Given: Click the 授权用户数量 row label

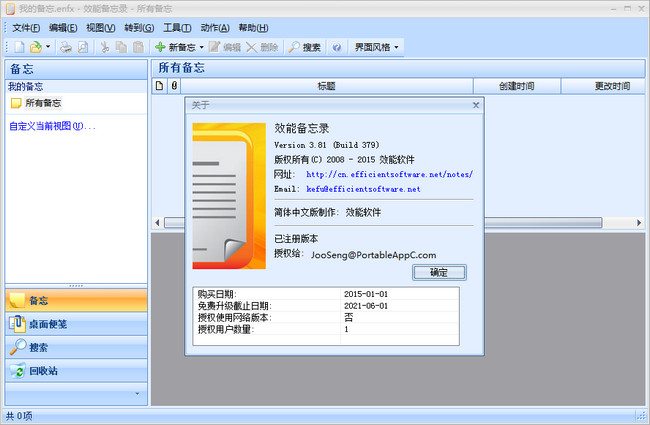Looking at the screenshot, I should pos(226,329).
